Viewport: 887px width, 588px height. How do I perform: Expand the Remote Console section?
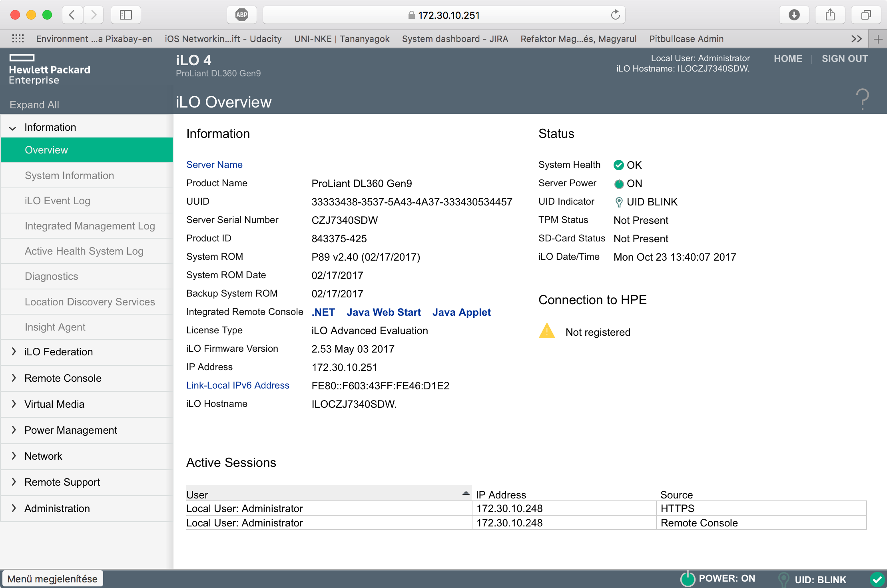[14, 378]
